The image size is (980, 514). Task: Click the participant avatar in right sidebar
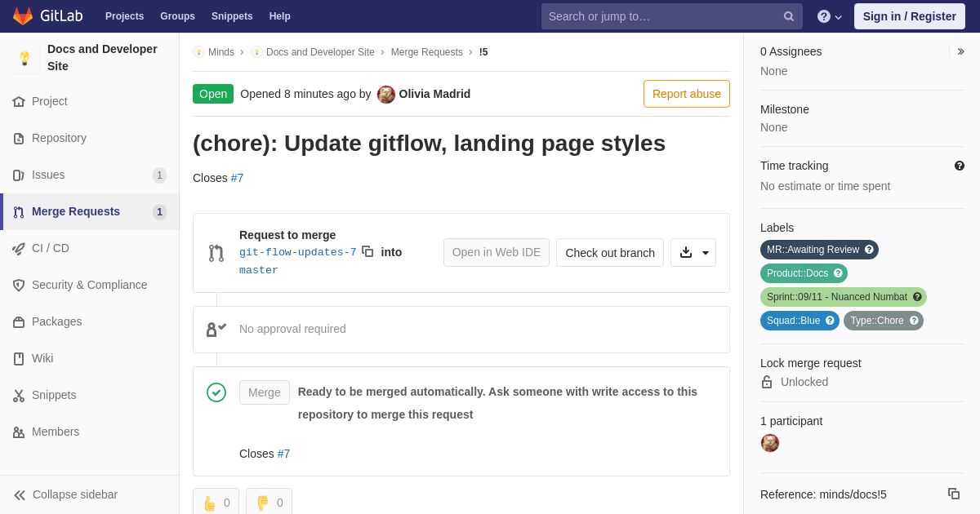click(x=770, y=443)
